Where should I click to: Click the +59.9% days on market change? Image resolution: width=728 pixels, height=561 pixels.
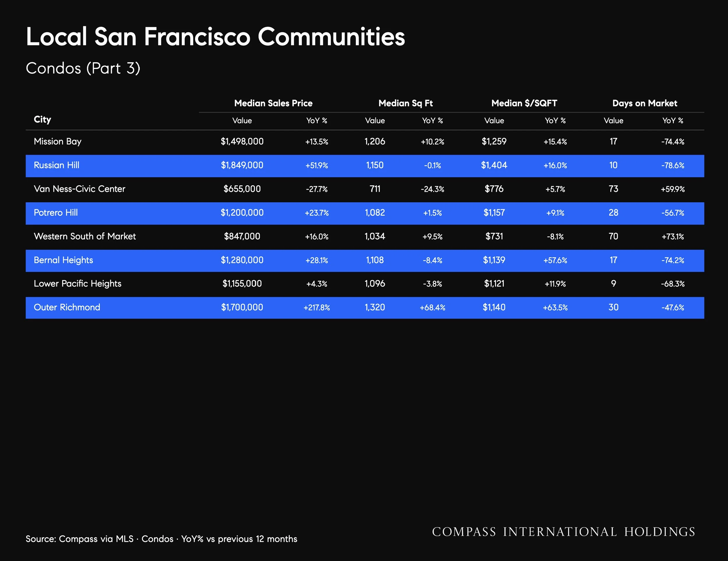tap(673, 189)
